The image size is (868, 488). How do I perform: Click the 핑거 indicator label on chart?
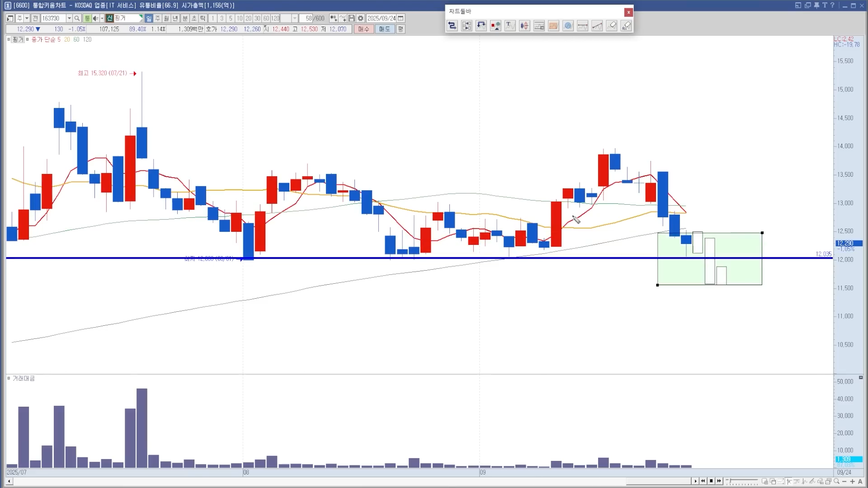point(18,40)
